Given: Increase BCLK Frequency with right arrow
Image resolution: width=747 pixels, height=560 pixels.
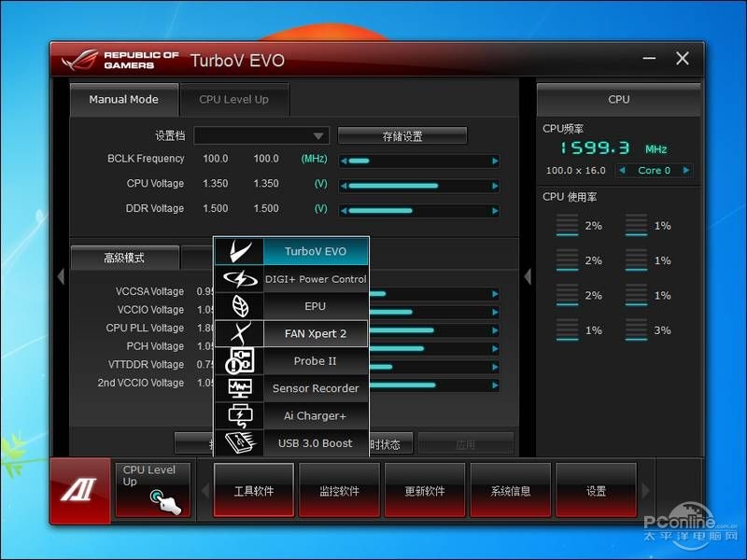Looking at the screenshot, I should coord(495,161).
